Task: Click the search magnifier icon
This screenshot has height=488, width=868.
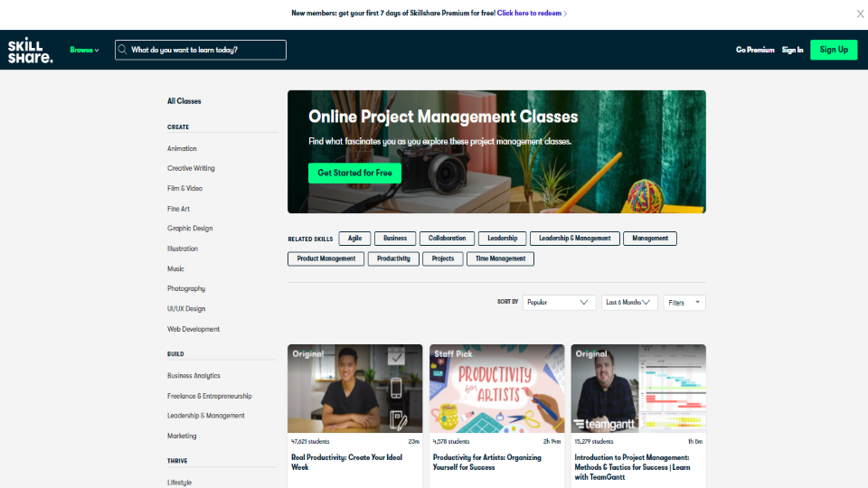Action: [x=123, y=50]
